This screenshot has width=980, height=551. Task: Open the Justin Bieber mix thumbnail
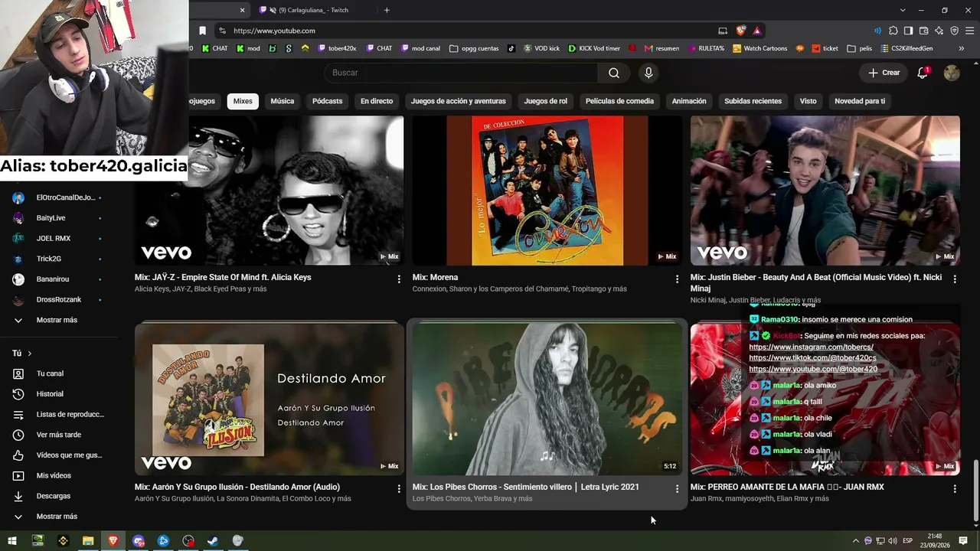[x=825, y=191]
